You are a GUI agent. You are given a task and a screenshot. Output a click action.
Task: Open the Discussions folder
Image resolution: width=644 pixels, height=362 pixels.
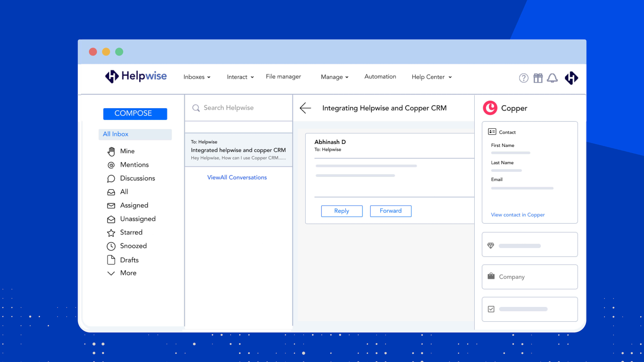[138, 178]
